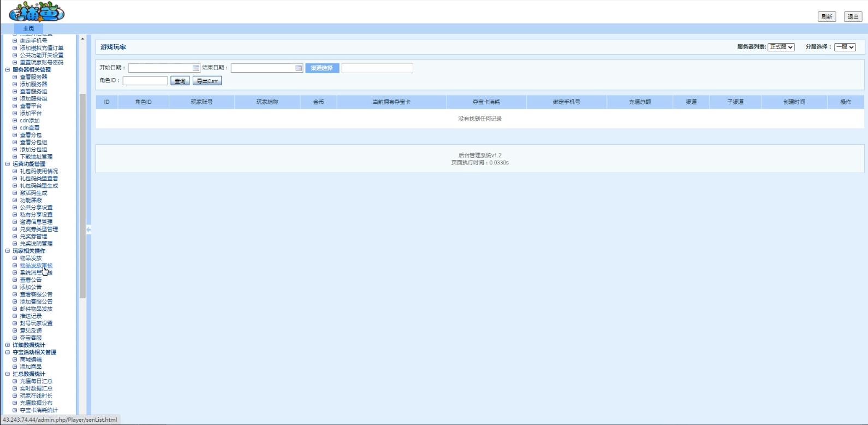Click the sidebar collapse arrow handle

(x=88, y=230)
